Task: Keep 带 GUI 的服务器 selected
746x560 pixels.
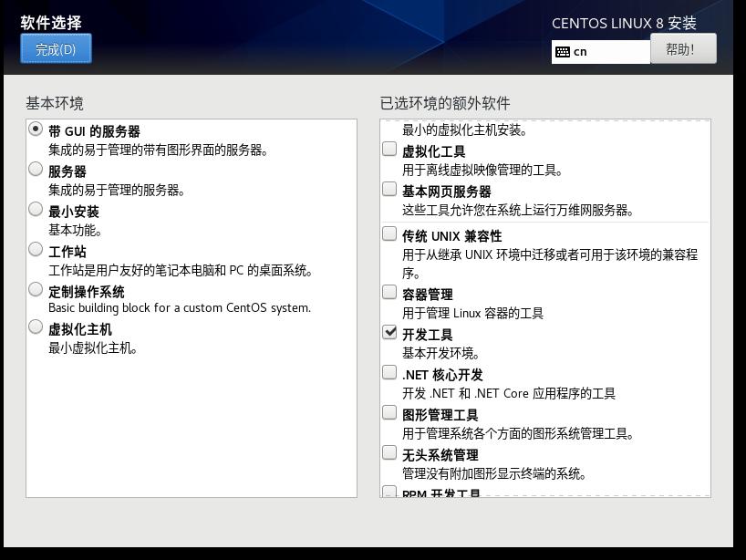Action: 35,130
